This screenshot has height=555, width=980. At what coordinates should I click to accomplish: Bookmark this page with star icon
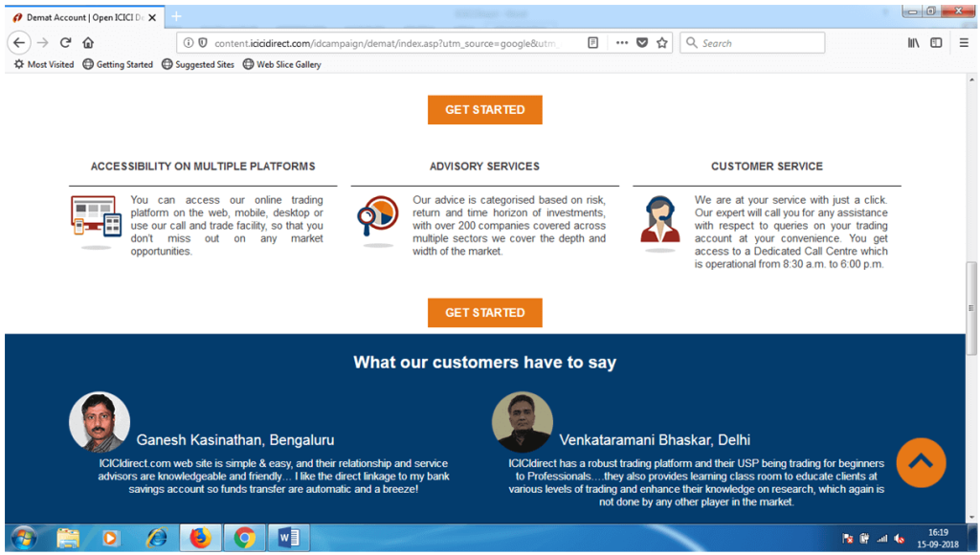click(x=662, y=42)
